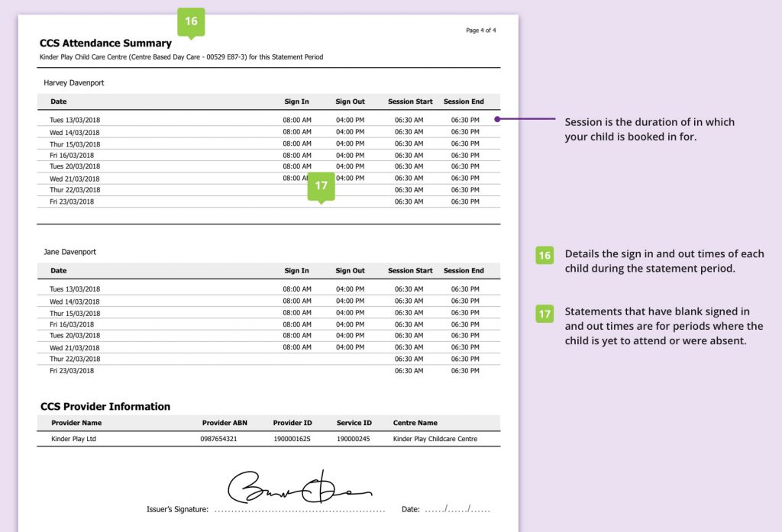Viewport: 782px width, 532px height.
Task: Select the 16 badge in the right-side legend
Action: (544, 256)
